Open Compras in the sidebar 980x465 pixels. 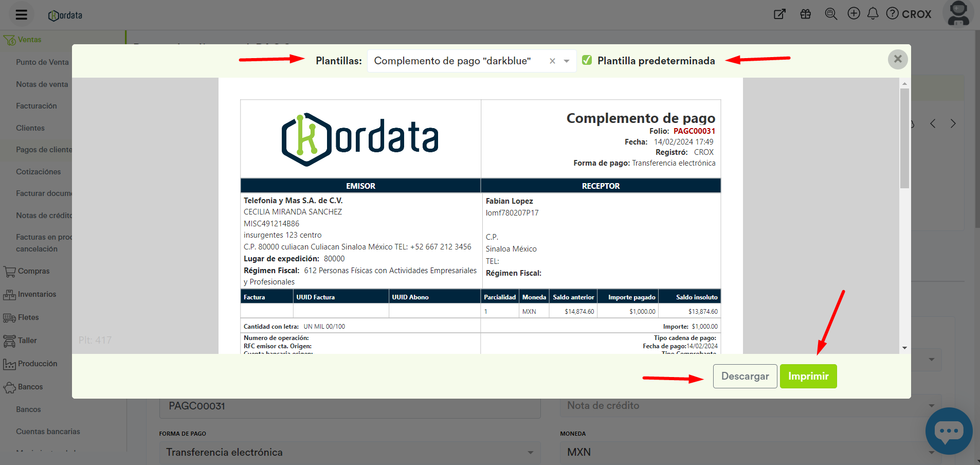coord(33,271)
